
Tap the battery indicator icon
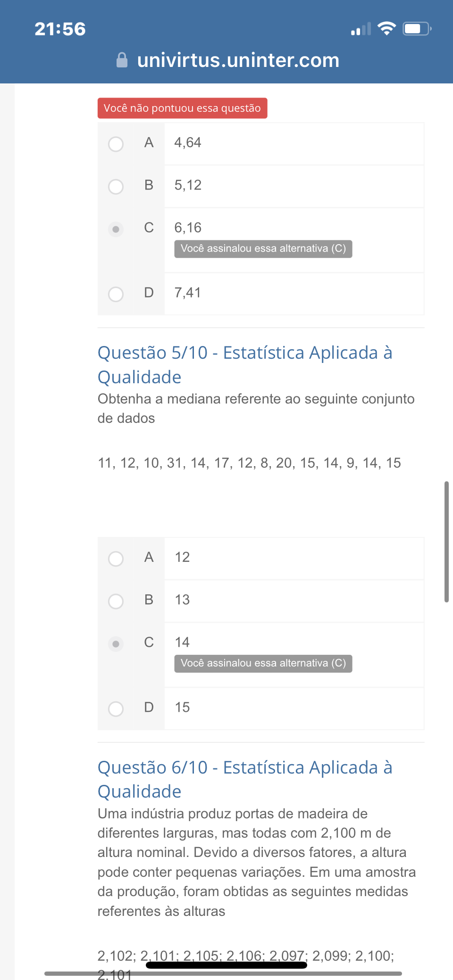coord(417,29)
